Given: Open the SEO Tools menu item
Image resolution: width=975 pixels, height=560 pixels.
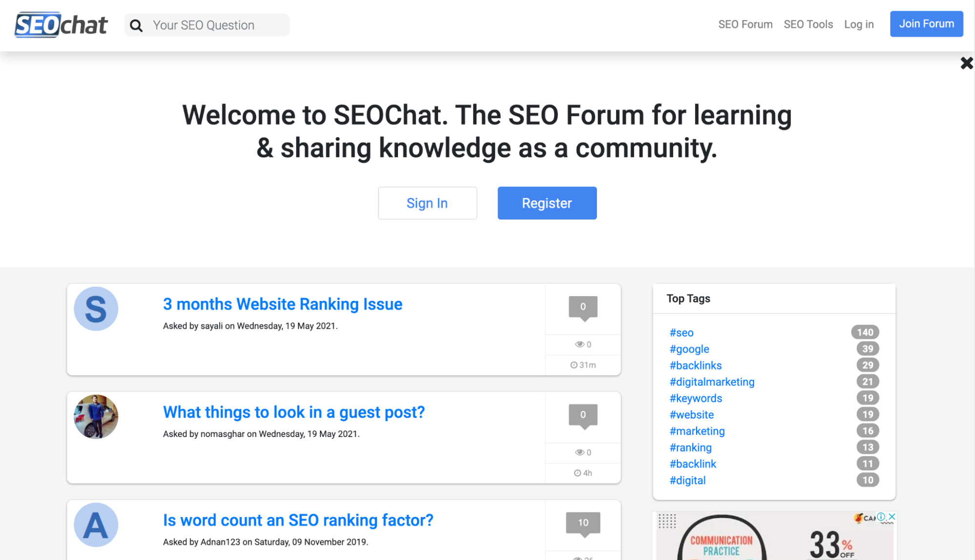Looking at the screenshot, I should tap(808, 24).
